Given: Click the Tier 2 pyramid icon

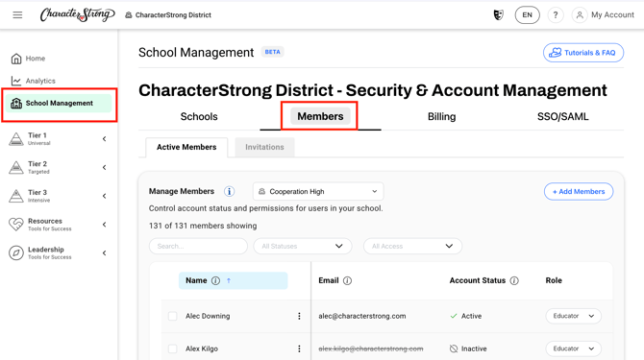Looking at the screenshot, I should click(x=16, y=167).
